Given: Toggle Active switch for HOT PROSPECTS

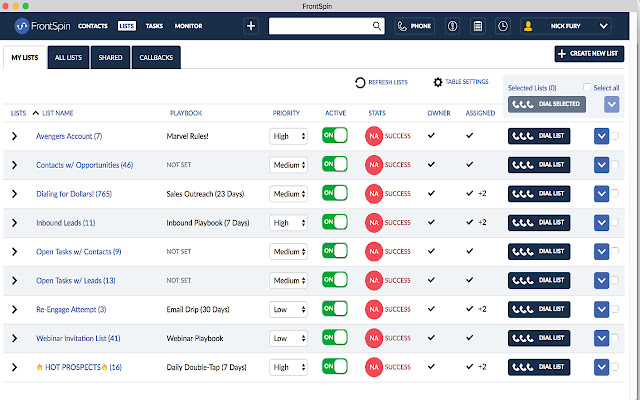Looking at the screenshot, I should point(335,367).
